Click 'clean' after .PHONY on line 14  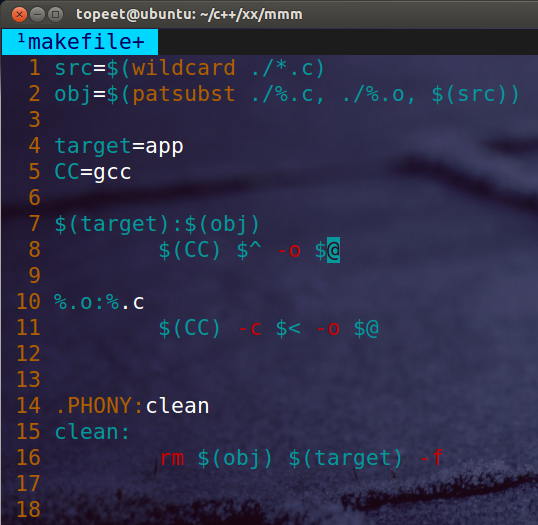177,406
